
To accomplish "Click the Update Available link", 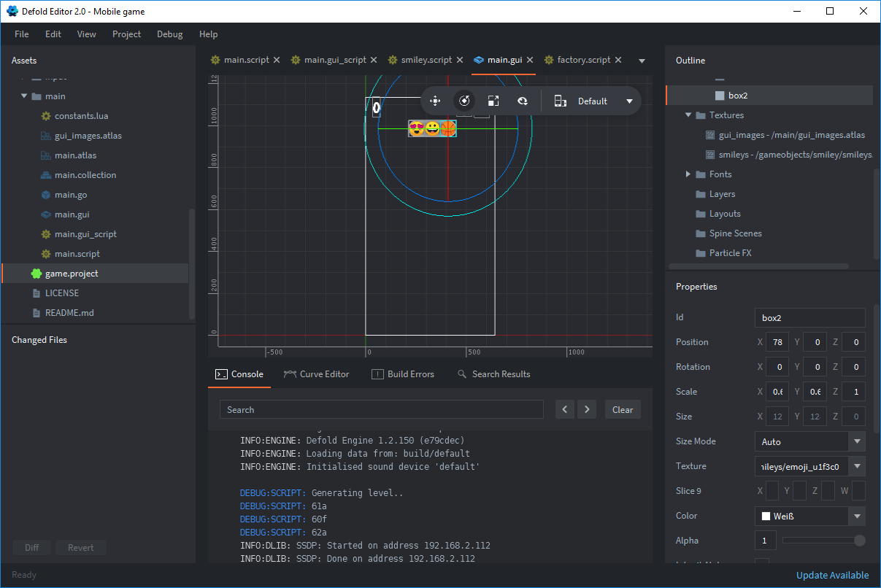I will 832,576.
